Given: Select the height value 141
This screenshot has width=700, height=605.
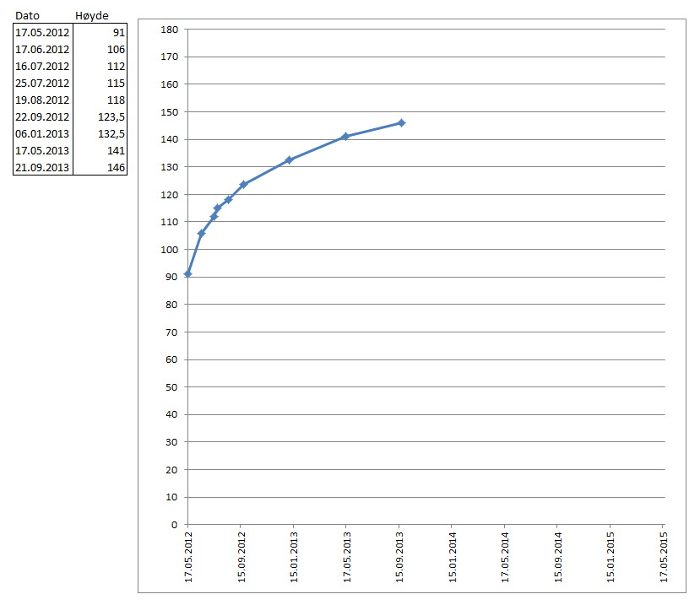Looking at the screenshot, I should (116, 151).
